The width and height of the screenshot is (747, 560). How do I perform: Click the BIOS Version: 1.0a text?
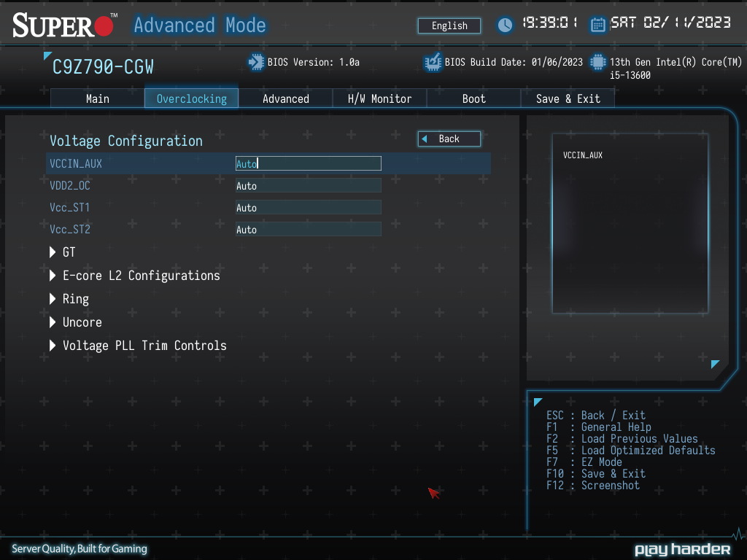pyautogui.click(x=314, y=63)
